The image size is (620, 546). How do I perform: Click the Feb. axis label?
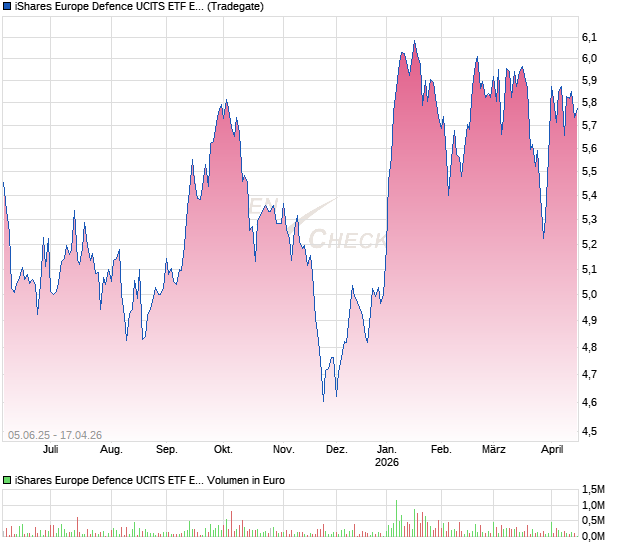[441, 450]
